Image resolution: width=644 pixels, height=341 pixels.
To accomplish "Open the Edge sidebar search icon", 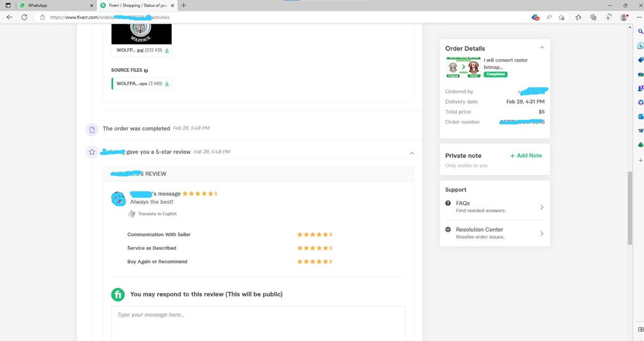I will click(x=640, y=32).
